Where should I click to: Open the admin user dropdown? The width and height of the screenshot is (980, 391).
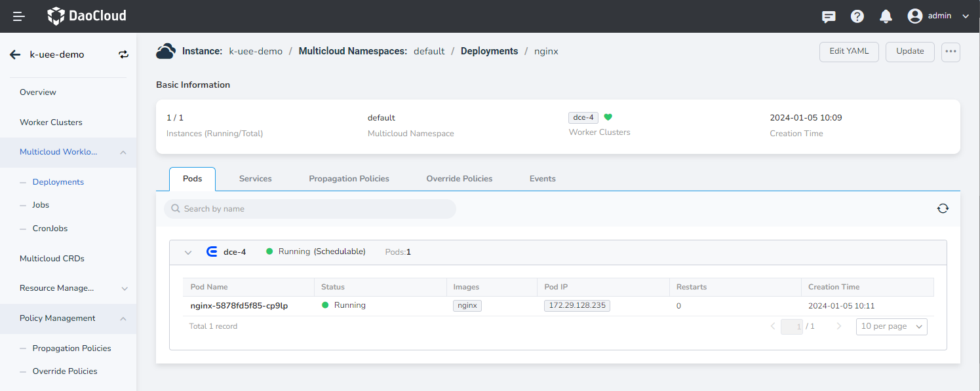pyautogui.click(x=938, y=16)
